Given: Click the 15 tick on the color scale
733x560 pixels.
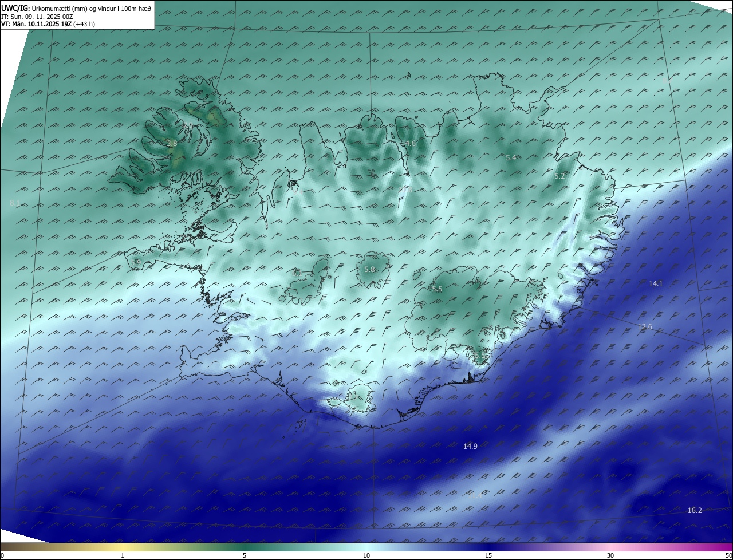Looking at the screenshot, I should (x=488, y=555).
